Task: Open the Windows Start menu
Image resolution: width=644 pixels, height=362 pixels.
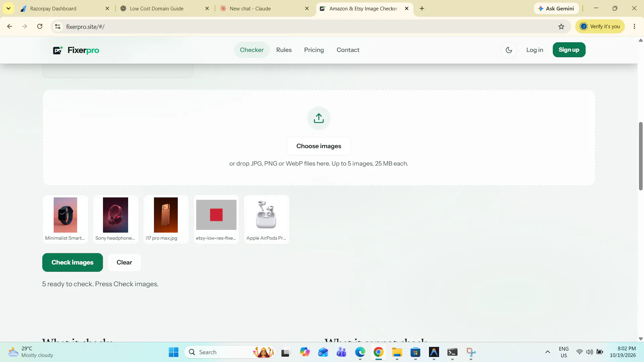Action: coord(173,352)
